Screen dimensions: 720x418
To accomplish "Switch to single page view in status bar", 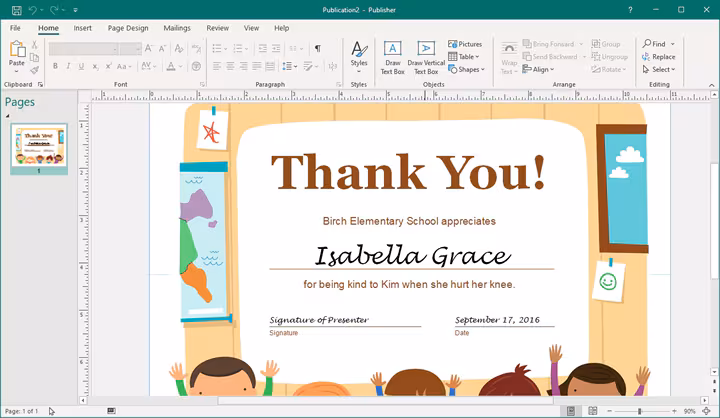I will pyautogui.click(x=571, y=411).
